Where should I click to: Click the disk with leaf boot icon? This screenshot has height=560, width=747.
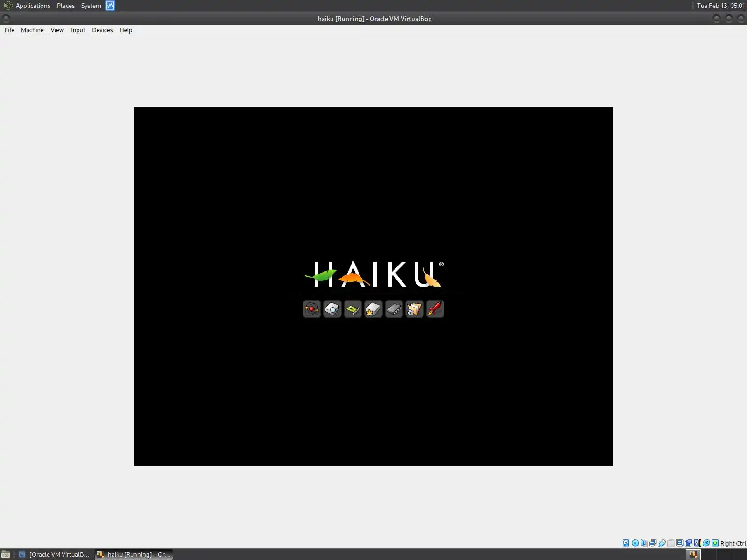[x=373, y=309]
